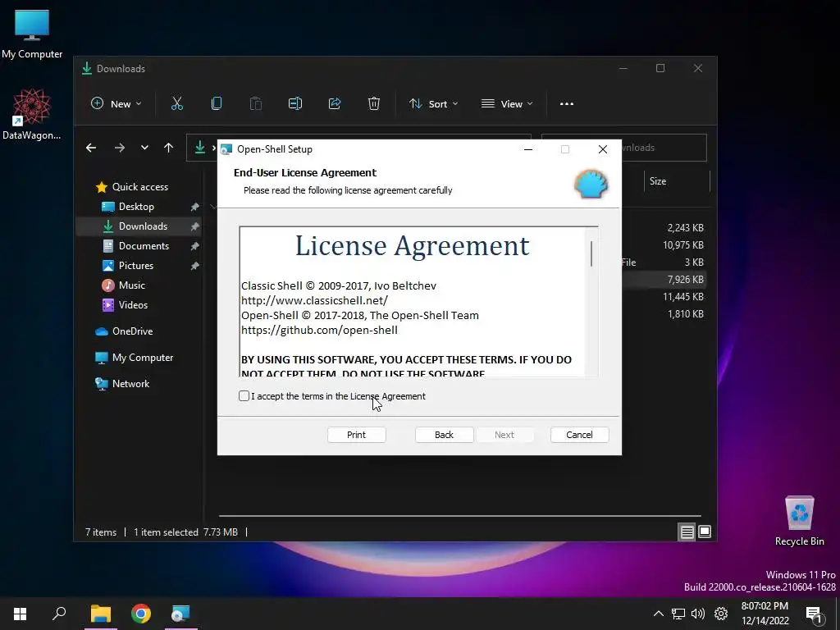Cancel the Open-Shell Setup
This screenshot has height=630, width=840.
[579, 435]
